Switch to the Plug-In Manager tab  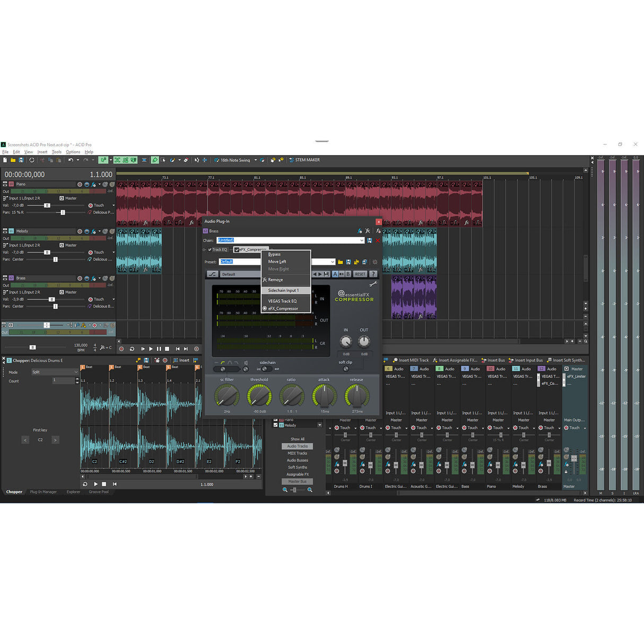[x=43, y=492]
